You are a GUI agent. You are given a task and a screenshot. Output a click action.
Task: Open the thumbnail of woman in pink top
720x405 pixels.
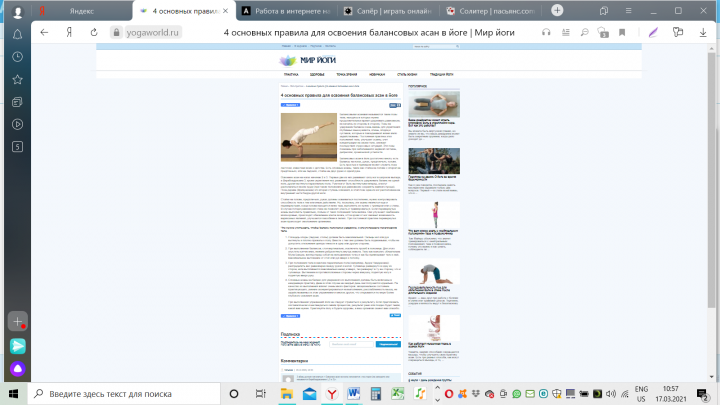[x=434, y=215]
